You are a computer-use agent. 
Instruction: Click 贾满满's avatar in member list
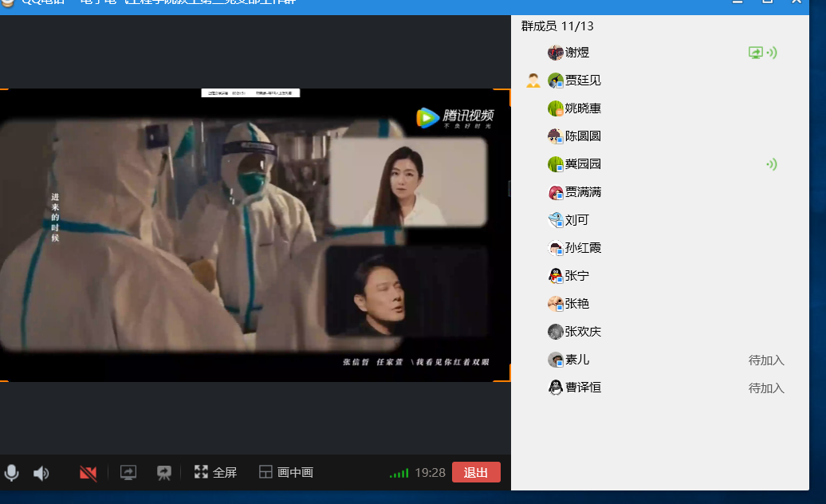(555, 192)
